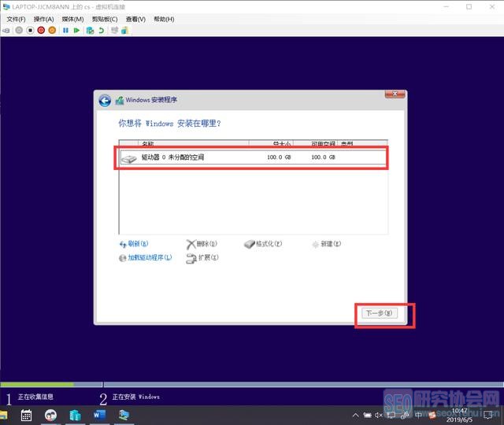Click the taskbar clock showing 10:47
The image size is (504, 425).
click(x=460, y=415)
